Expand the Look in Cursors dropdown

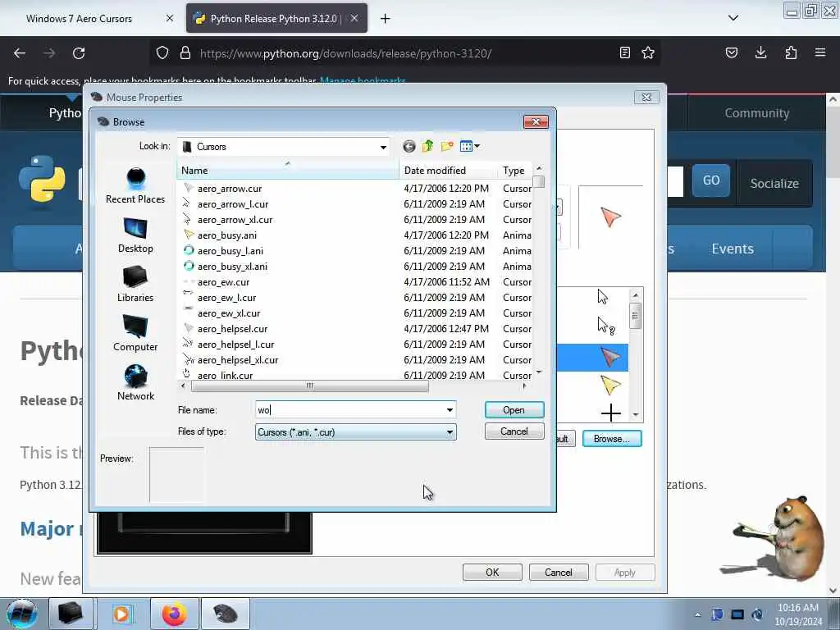coord(383,147)
